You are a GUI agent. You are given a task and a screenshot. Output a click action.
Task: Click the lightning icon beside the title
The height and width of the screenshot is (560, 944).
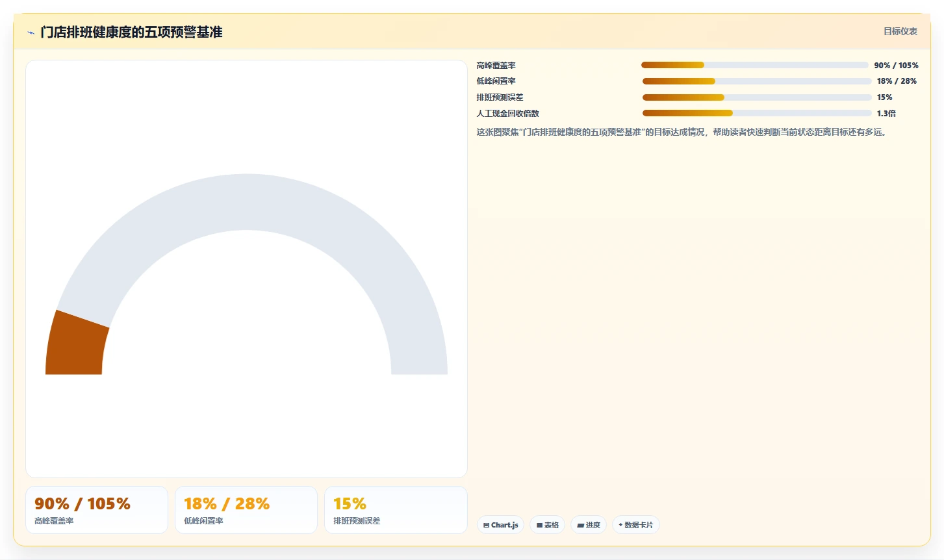tap(31, 32)
